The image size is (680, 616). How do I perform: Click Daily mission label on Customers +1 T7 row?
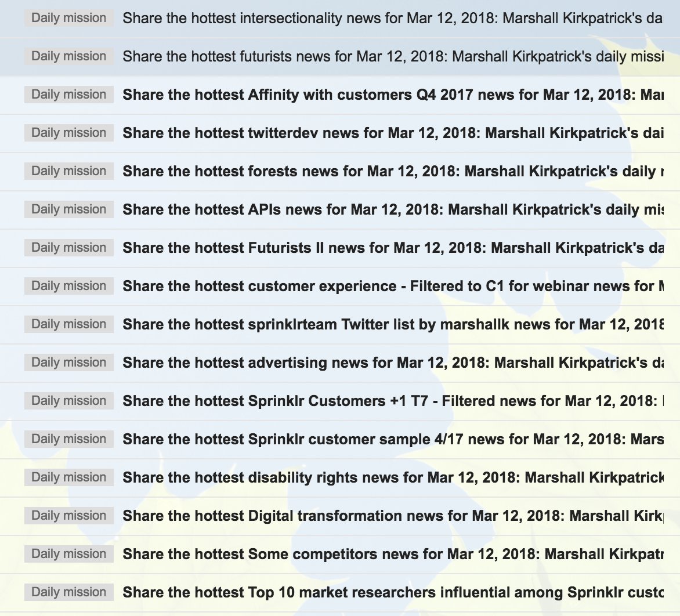[69, 401]
